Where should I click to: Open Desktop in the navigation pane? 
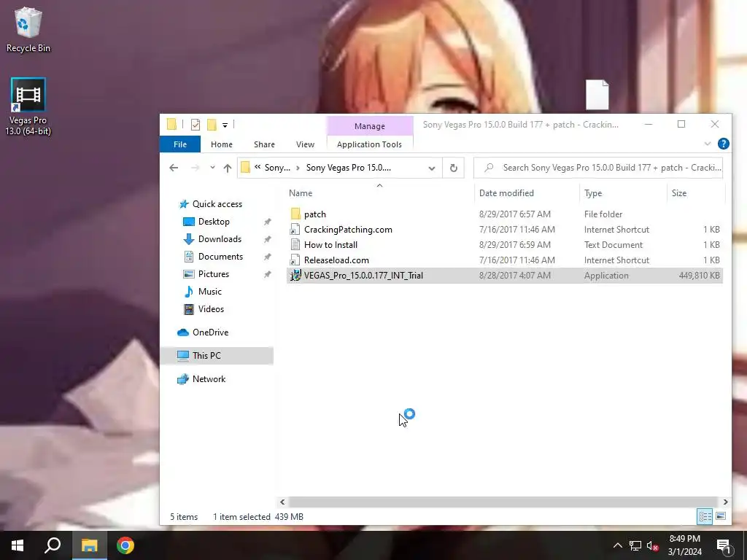[214, 222]
